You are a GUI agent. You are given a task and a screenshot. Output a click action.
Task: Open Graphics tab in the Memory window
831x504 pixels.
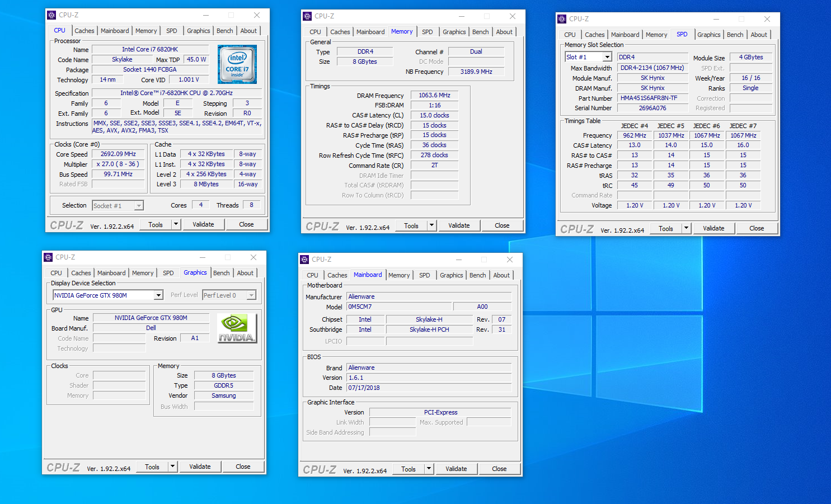coord(454,32)
